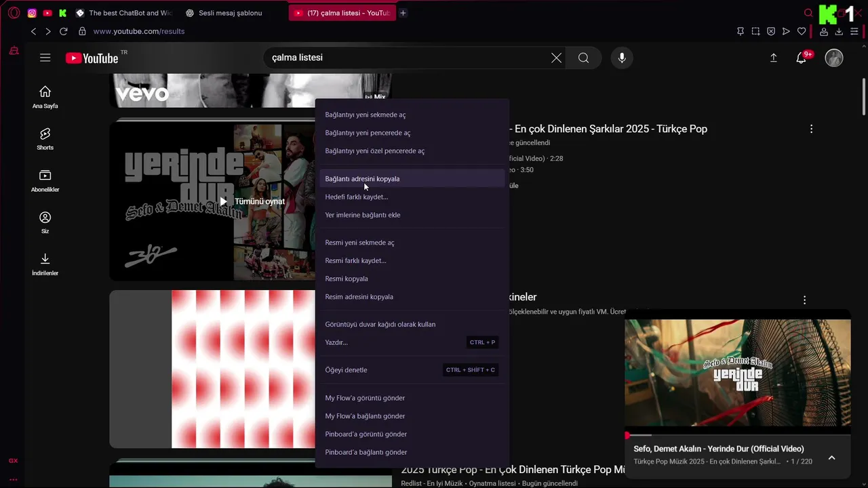Select 'Görüntüyü duvar kağıdı olarak kullan'
The width and height of the screenshot is (868, 488).
tap(412, 325)
